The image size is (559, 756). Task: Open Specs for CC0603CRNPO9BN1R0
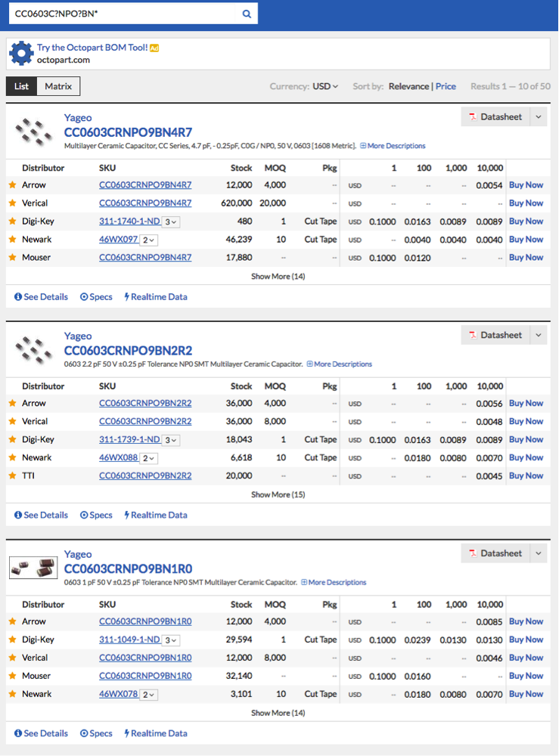pos(96,733)
